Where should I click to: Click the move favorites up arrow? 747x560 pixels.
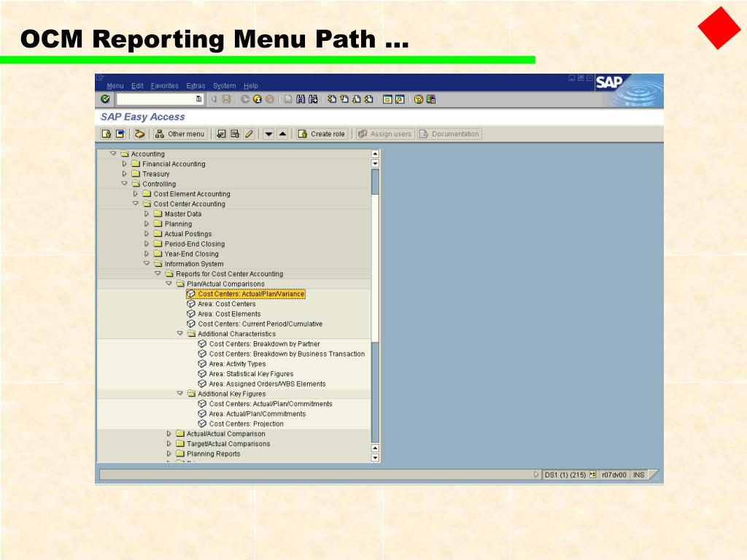point(282,134)
